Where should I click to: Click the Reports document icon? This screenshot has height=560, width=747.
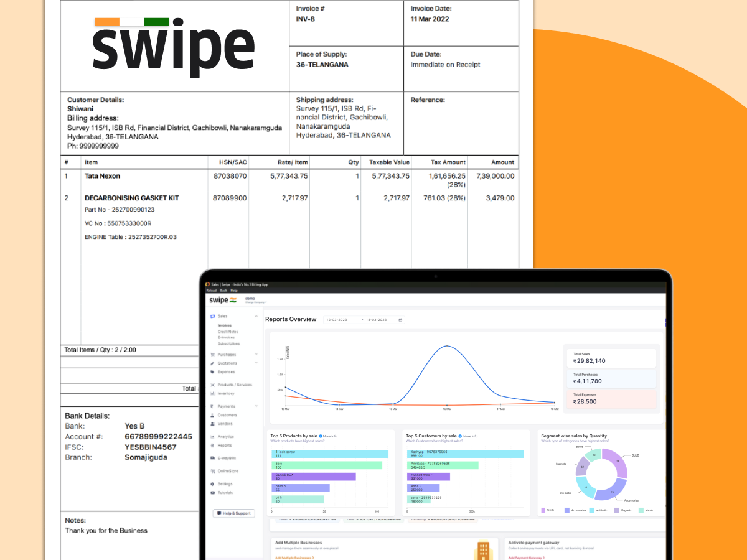(x=213, y=446)
